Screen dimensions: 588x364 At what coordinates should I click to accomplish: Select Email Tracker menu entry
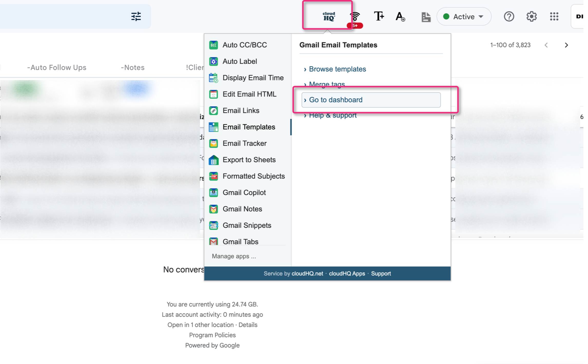248,143
